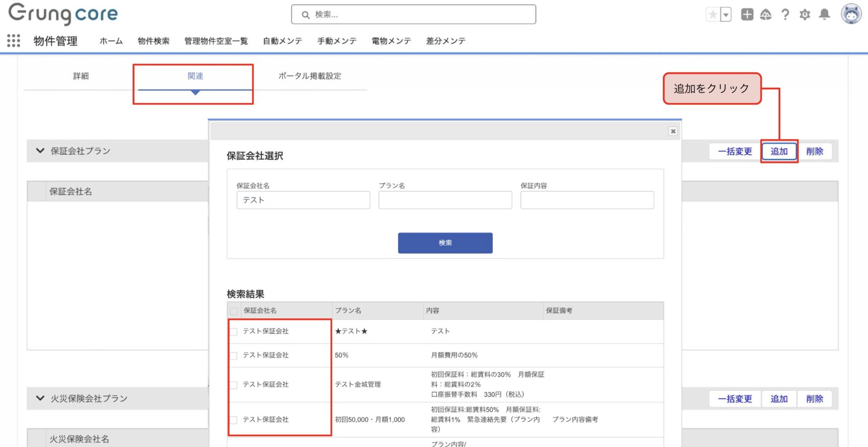Check the ★テスト★ plan row checkbox
868x447 pixels.
click(x=234, y=332)
